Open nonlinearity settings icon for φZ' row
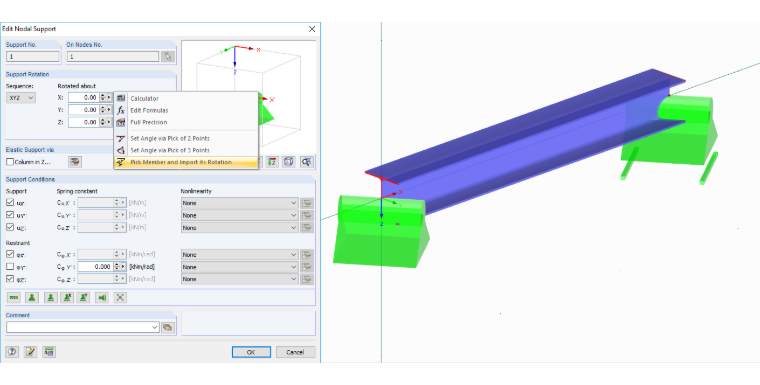This screenshot has height=385, width=760. 306,279
